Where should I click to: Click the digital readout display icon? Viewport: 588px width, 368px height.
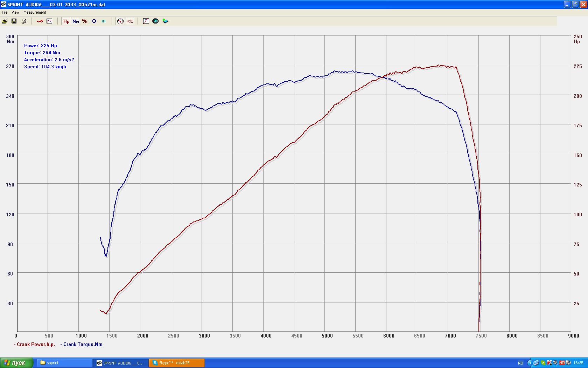pyautogui.click(x=155, y=21)
